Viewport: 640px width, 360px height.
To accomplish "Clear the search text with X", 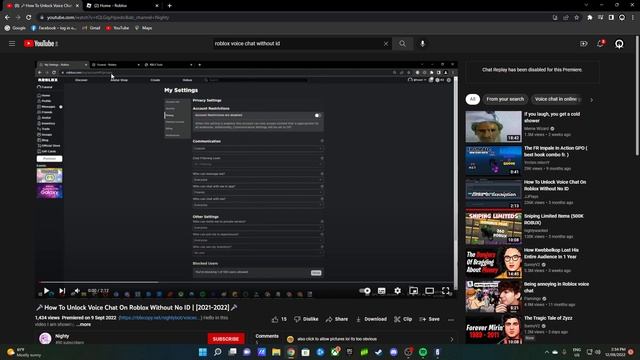I will pyautogui.click(x=386, y=44).
